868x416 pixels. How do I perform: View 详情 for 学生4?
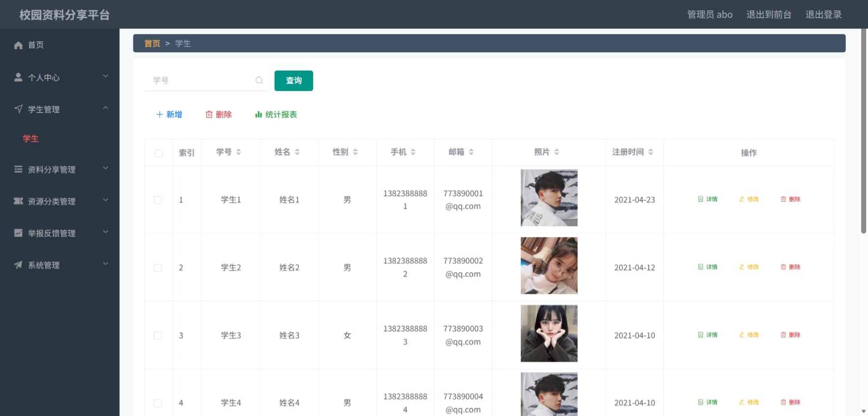coord(707,402)
